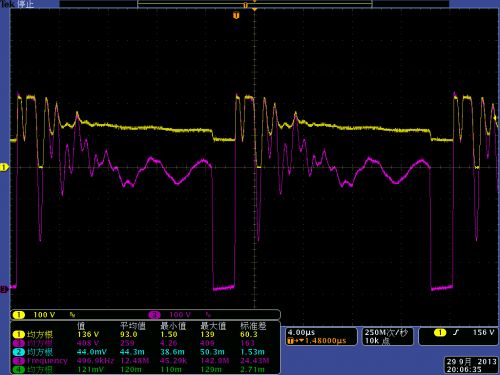Click the 标准差 column header
500x375 pixels.
[x=253, y=326]
